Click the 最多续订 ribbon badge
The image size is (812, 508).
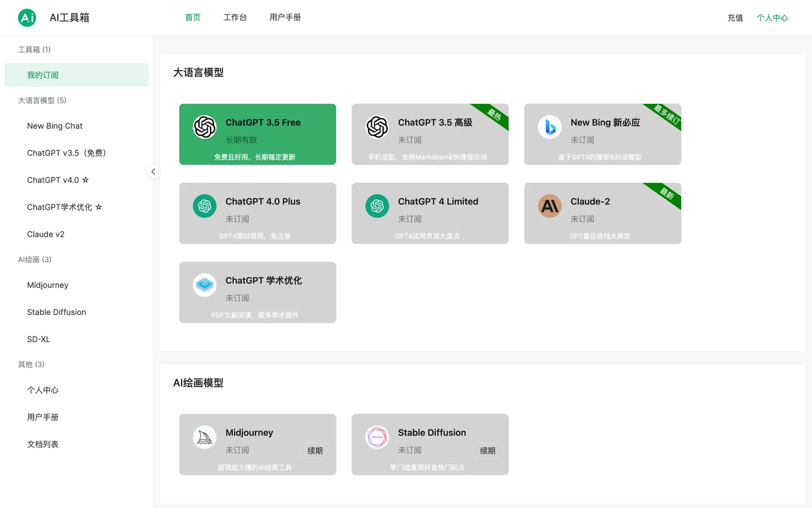tap(667, 115)
